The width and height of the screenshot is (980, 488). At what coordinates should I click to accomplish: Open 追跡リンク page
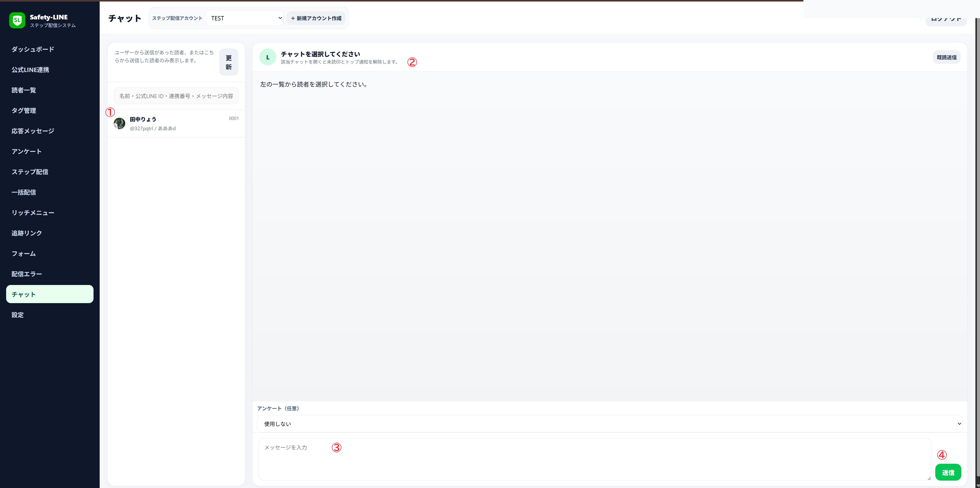tap(50, 233)
